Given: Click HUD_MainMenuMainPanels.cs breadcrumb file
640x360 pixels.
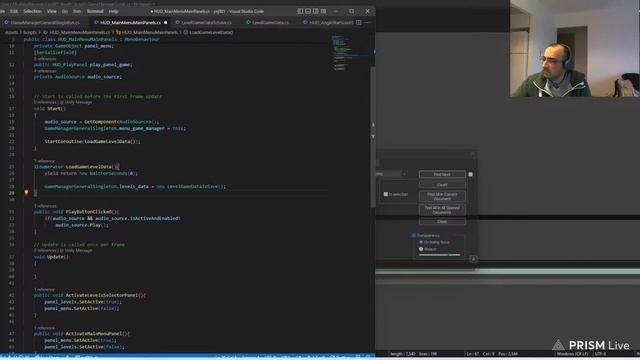Looking at the screenshot, I should point(80,32).
